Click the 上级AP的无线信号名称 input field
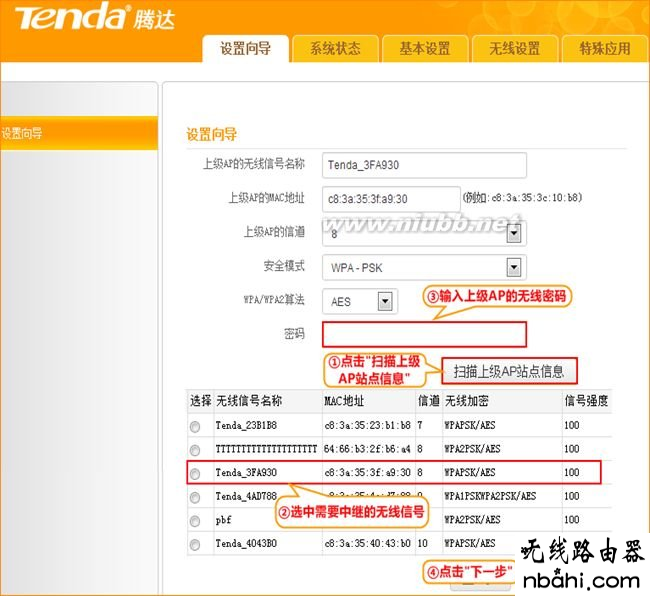The image size is (650, 596). [x=424, y=165]
